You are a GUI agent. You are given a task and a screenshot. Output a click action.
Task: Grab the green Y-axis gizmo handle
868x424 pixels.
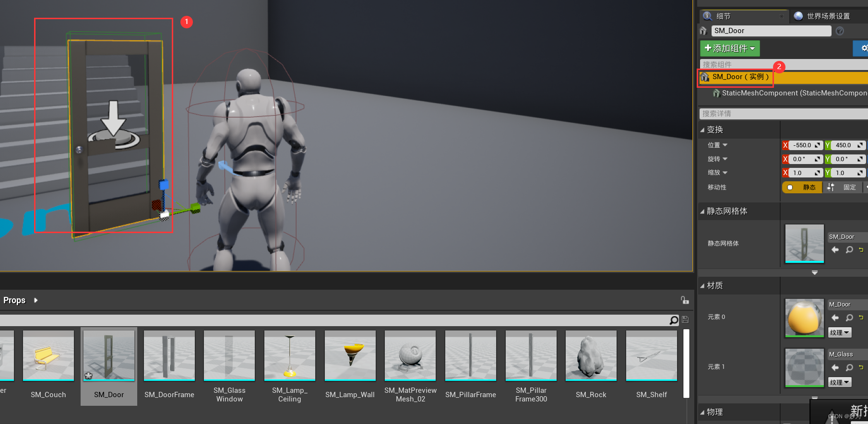195,208
